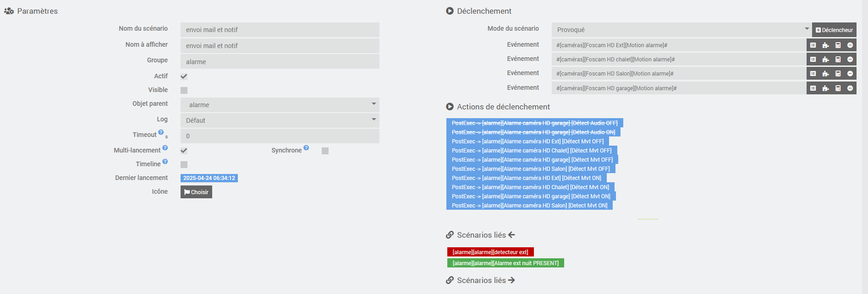Click the Nom du scénario input field
Screen dimensions: 868x294
click(x=280, y=30)
